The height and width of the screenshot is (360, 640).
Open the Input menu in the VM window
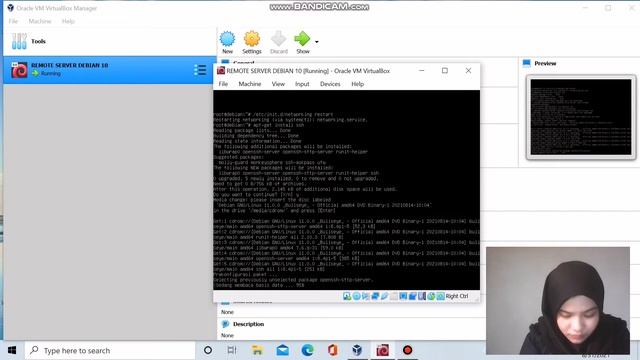coord(302,84)
